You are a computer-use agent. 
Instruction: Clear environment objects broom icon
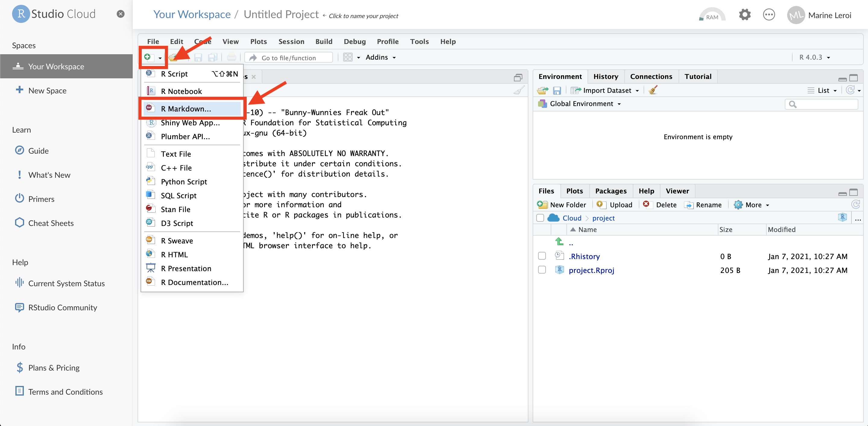point(653,90)
